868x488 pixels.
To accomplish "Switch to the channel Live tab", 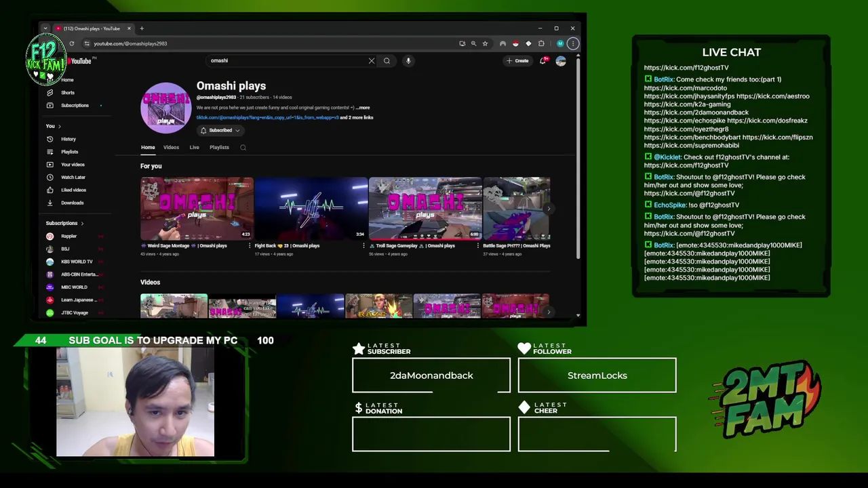I will click(194, 147).
